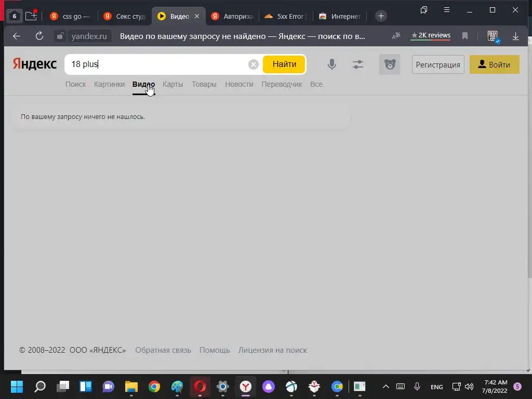Toggle the family filter bear icon
The width and height of the screenshot is (532, 399).
click(x=390, y=64)
